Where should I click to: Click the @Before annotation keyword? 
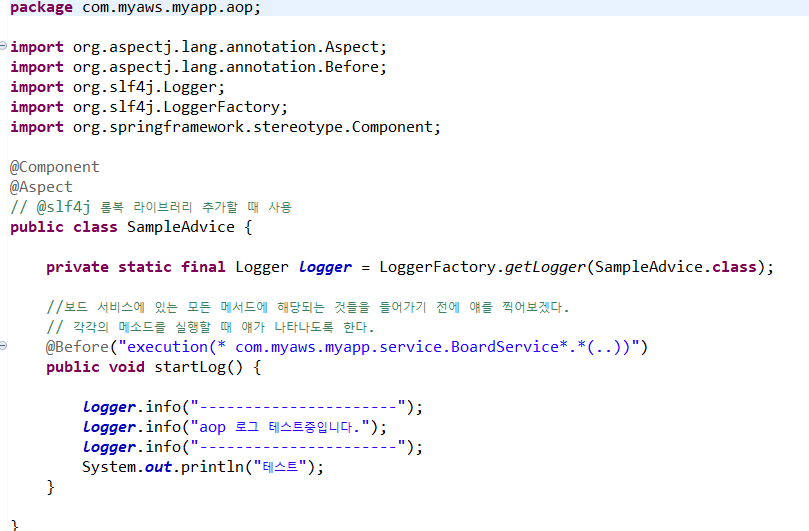click(x=77, y=347)
